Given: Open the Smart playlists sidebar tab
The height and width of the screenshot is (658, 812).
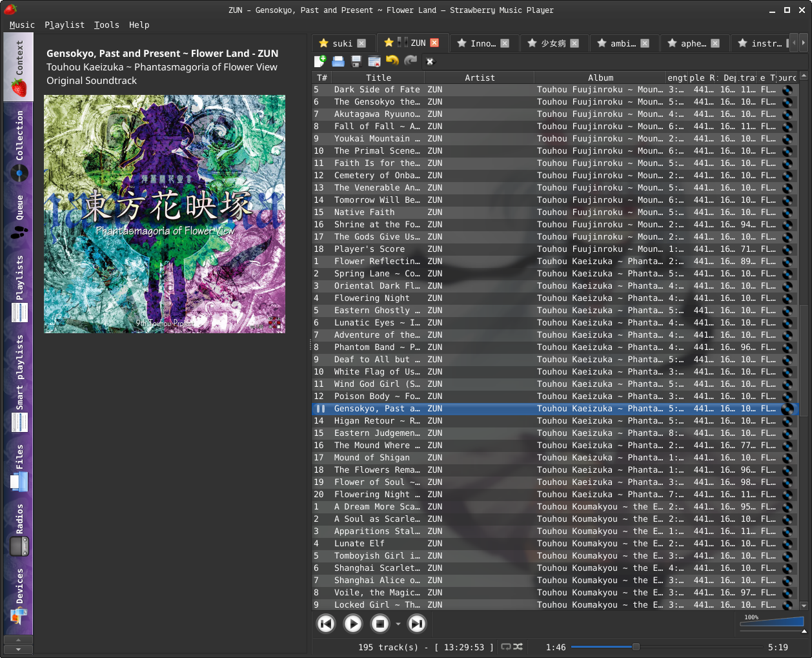Looking at the screenshot, I should click(x=19, y=382).
